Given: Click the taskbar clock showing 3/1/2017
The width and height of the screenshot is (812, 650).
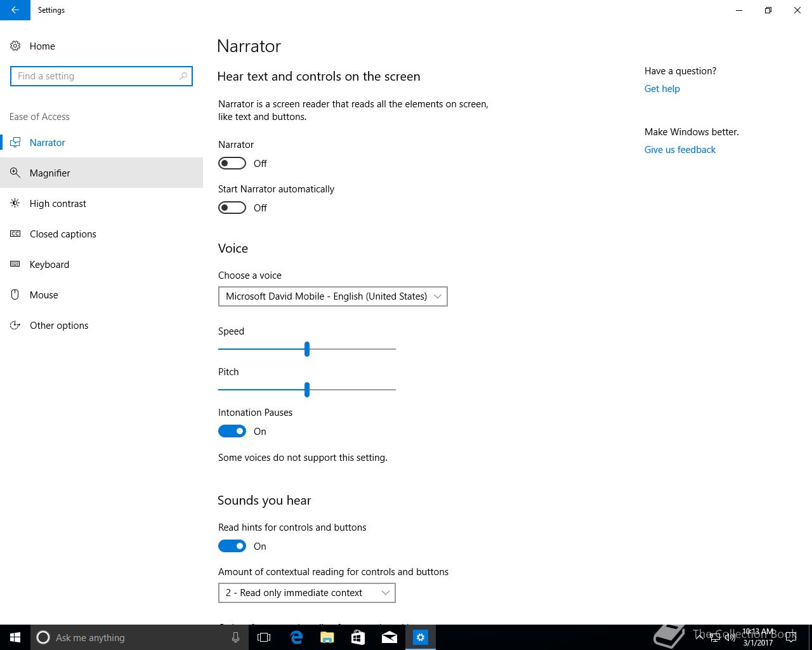Looking at the screenshot, I should pyautogui.click(x=758, y=637).
